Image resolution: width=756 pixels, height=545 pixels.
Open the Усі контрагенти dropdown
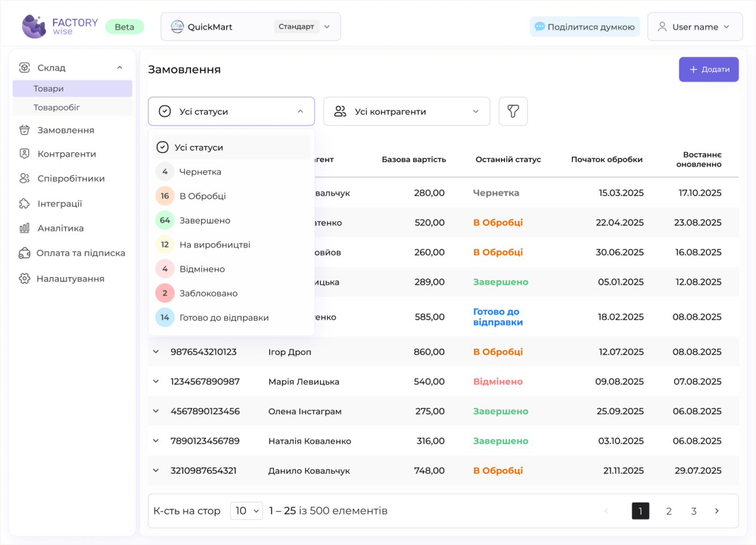click(x=406, y=111)
